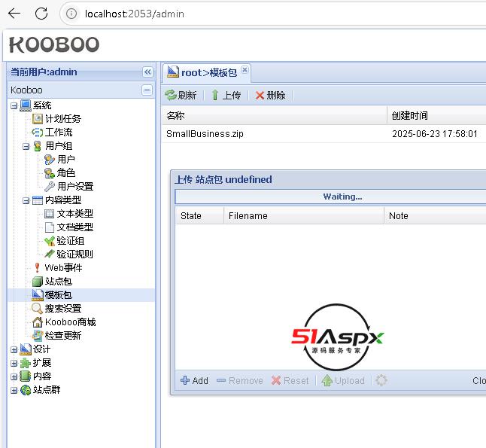486x448 pixels.
Task: Click the 文本类型 icon
Action: tap(50, 214)
